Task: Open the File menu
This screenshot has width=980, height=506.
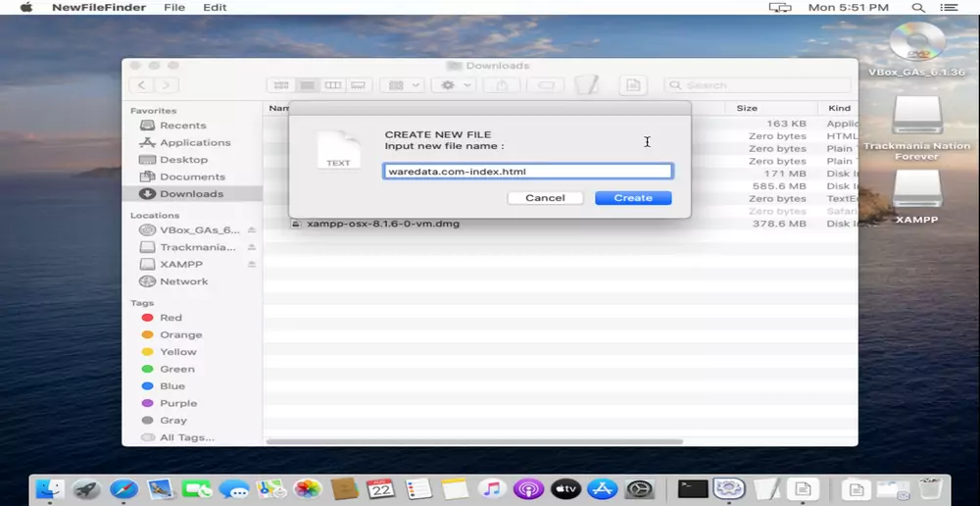Action: (174, 8)
